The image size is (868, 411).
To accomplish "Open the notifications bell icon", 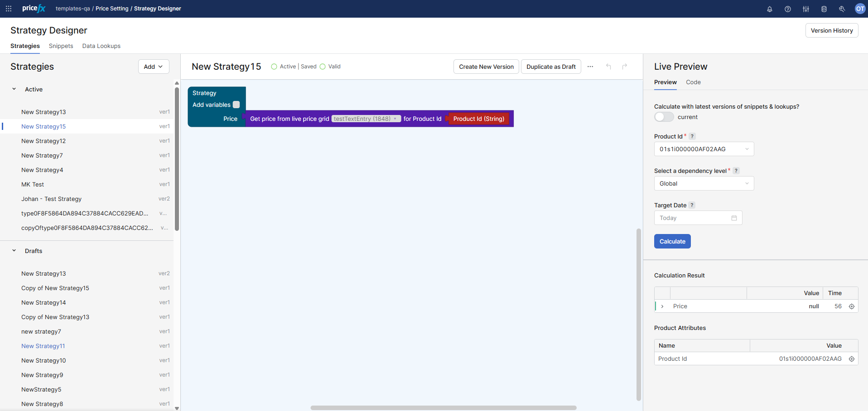I will point(769,9).
